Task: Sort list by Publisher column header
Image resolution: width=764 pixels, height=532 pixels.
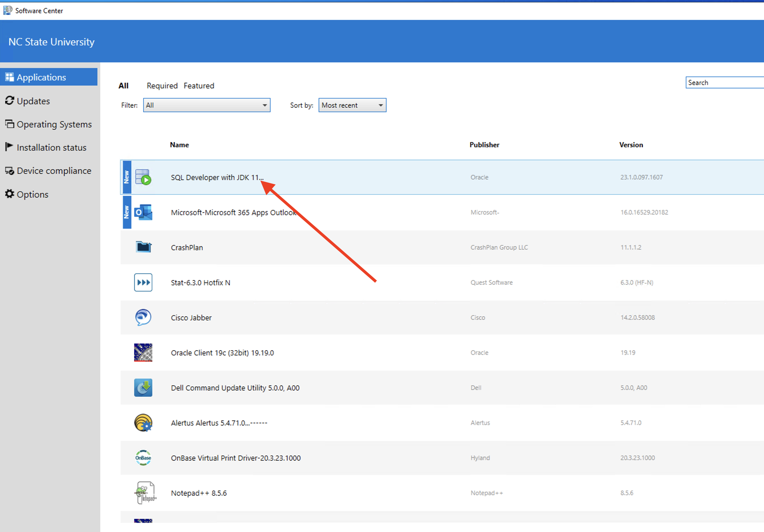Action: [x=484, y=145]
